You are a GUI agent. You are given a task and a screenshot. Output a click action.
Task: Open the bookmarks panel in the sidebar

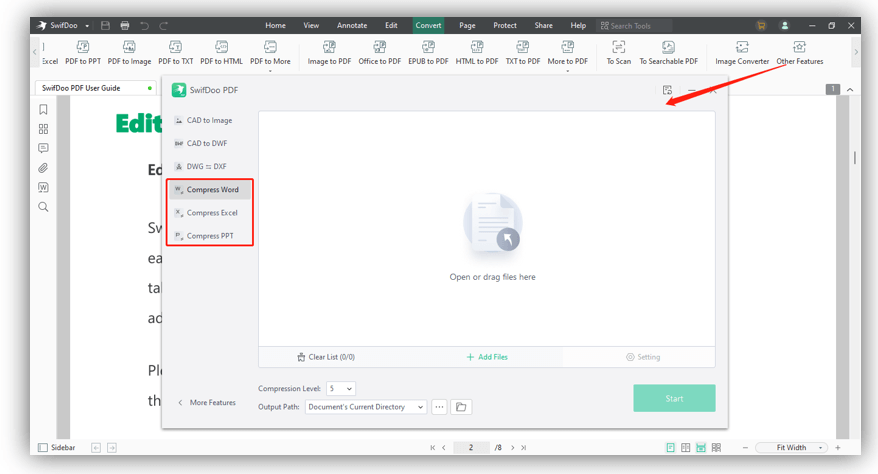(43, 110)
